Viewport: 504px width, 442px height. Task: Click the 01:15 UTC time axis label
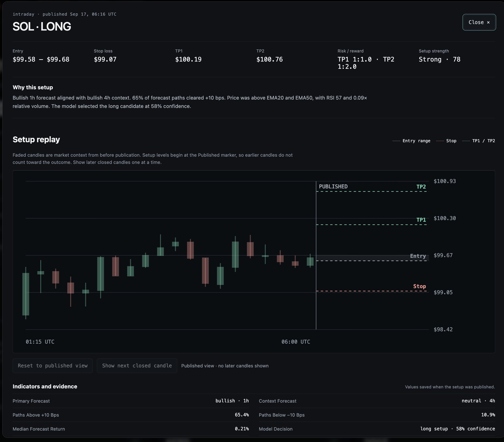point(40,342)
